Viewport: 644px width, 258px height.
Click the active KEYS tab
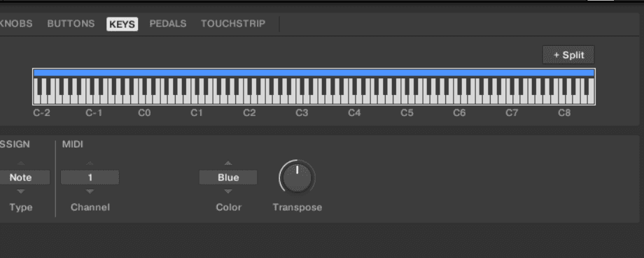coord(122,24)
